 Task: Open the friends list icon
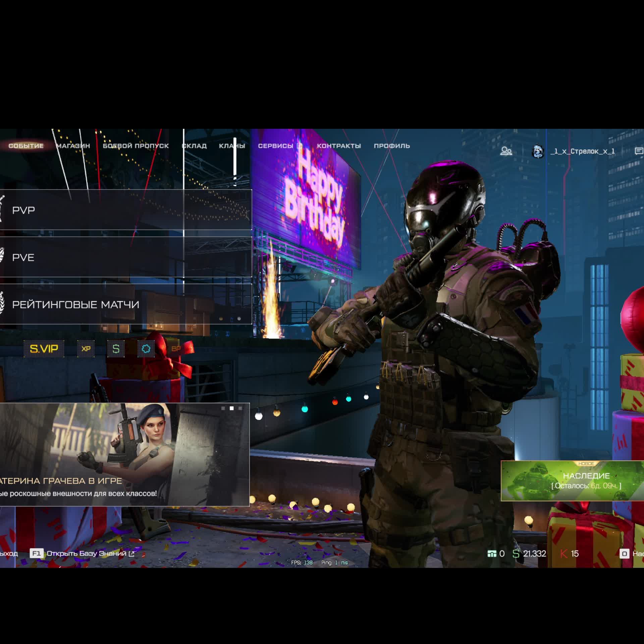tap(506, 151)
